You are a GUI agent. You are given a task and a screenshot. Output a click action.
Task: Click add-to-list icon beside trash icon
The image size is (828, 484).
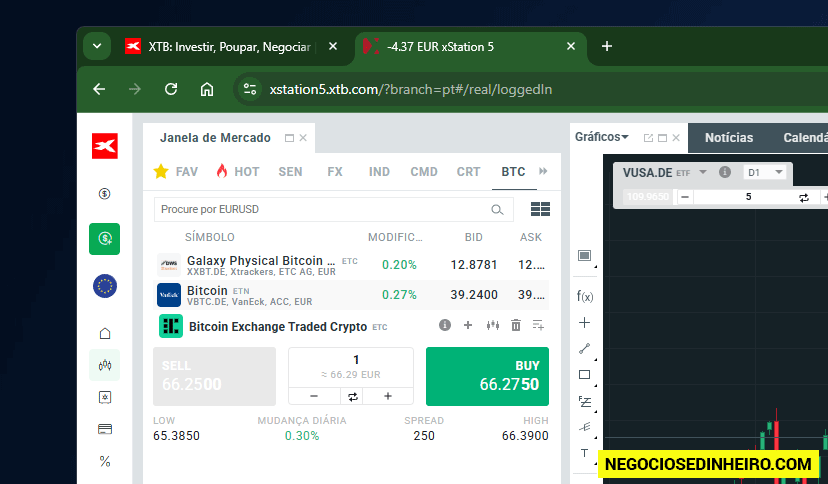[538, 325]
